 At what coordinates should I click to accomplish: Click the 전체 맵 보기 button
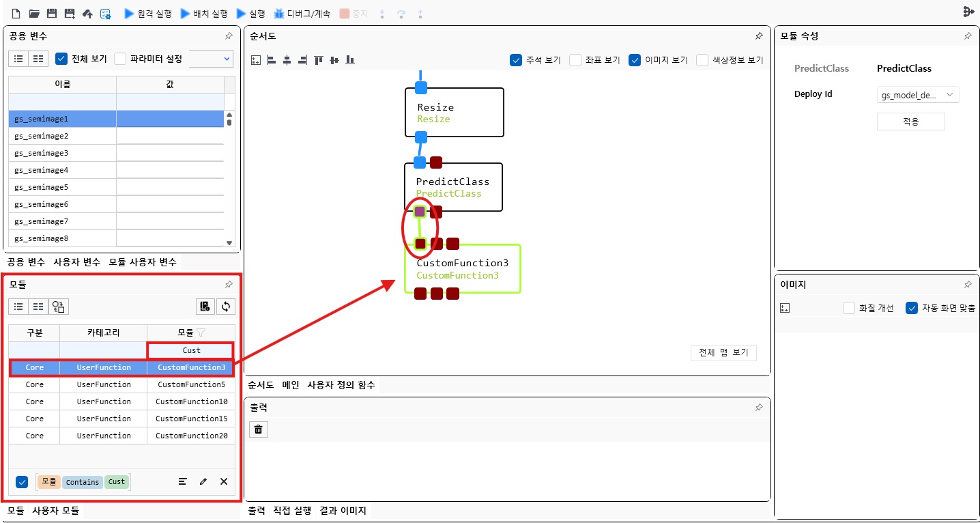(723, 352)
